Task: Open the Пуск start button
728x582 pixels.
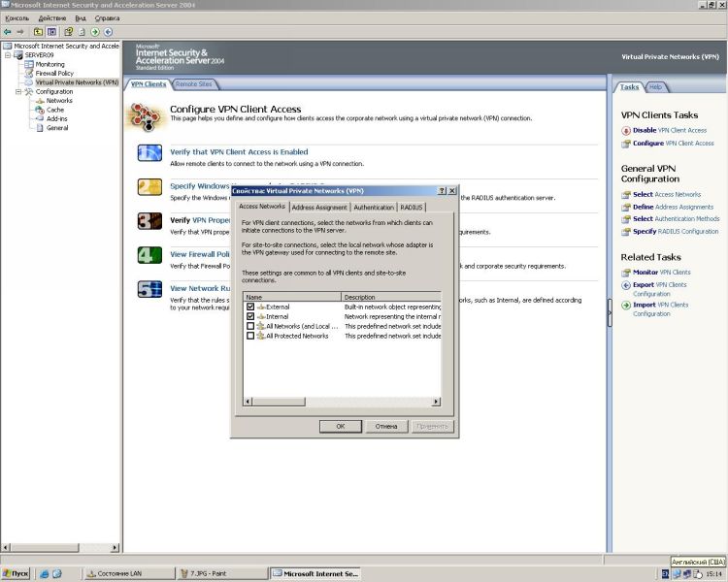Action: point(16,573)
